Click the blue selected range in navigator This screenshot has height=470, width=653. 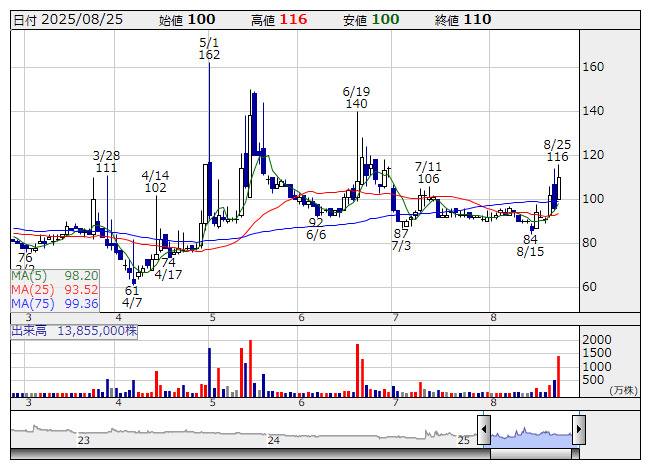click(x=531, y=432)
